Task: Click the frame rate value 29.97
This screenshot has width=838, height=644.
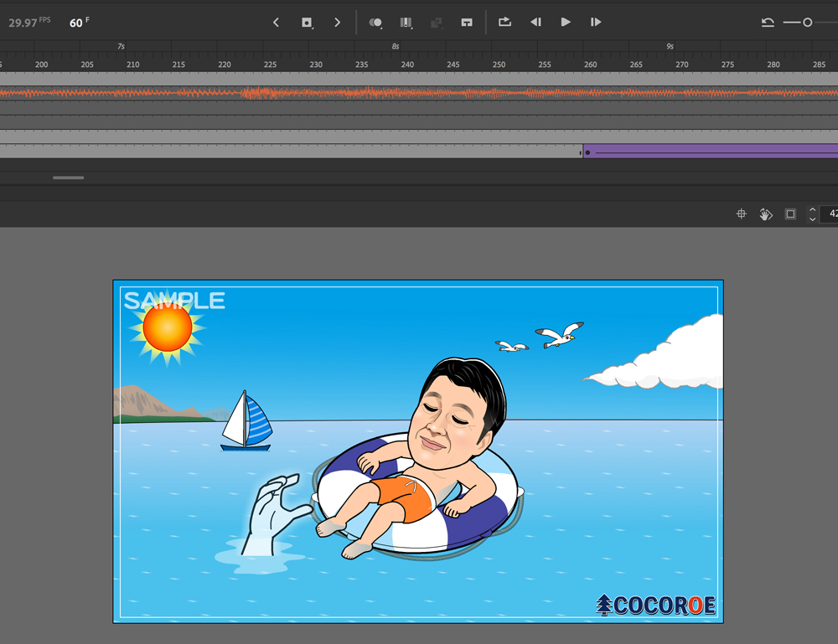Action: pyautogui.click(x=23, y=23)
